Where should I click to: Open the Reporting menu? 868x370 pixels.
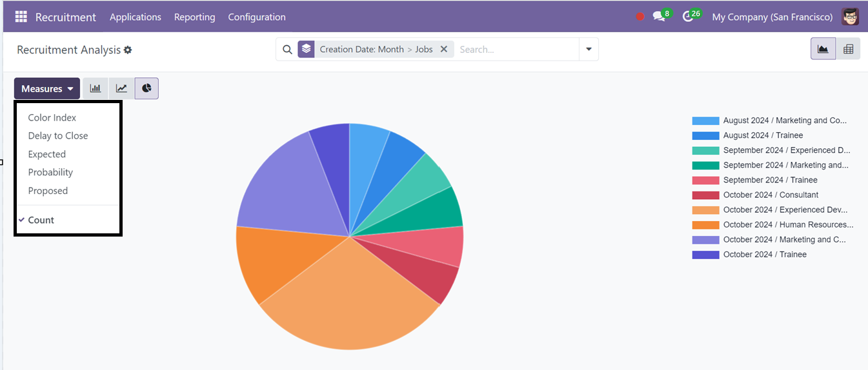(x=194, y=17)
